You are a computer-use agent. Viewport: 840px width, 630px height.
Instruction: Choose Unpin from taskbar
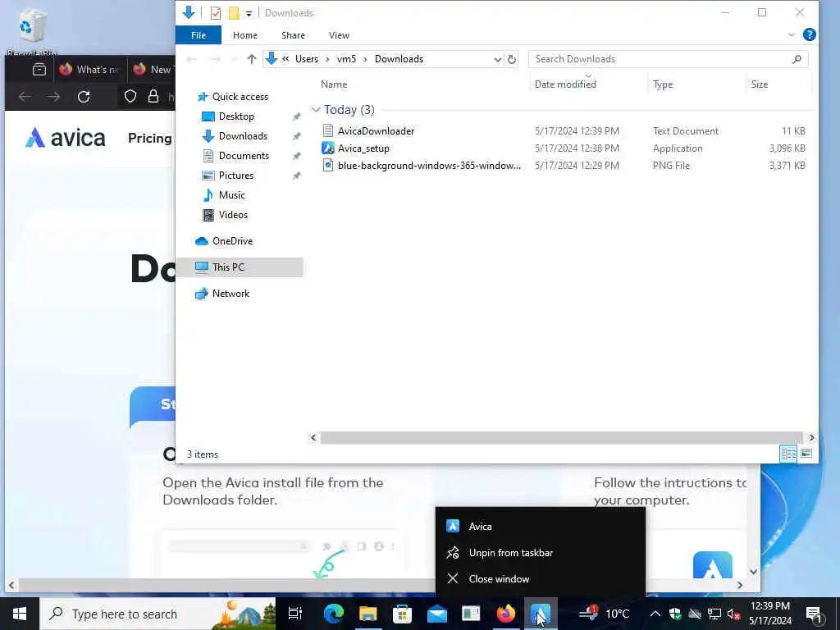pos(540,552)
